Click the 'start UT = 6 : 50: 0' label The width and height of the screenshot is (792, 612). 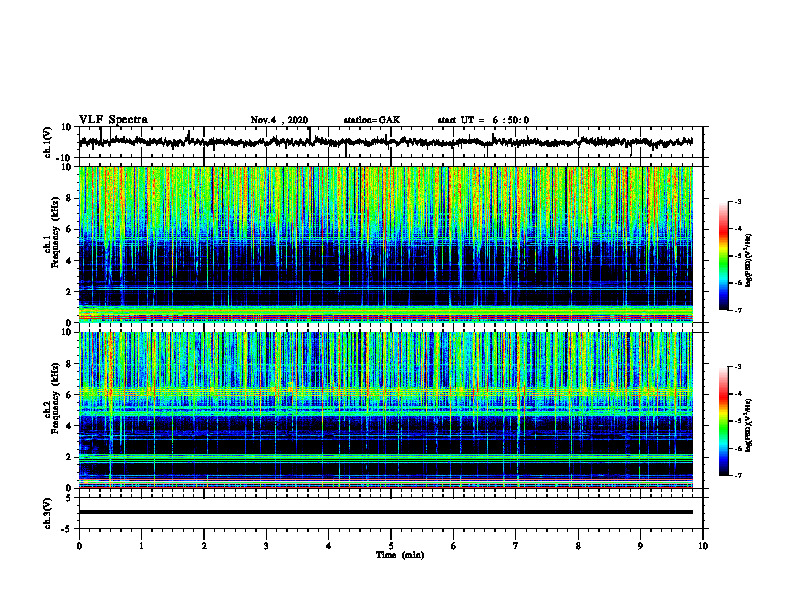coord(483,120)
